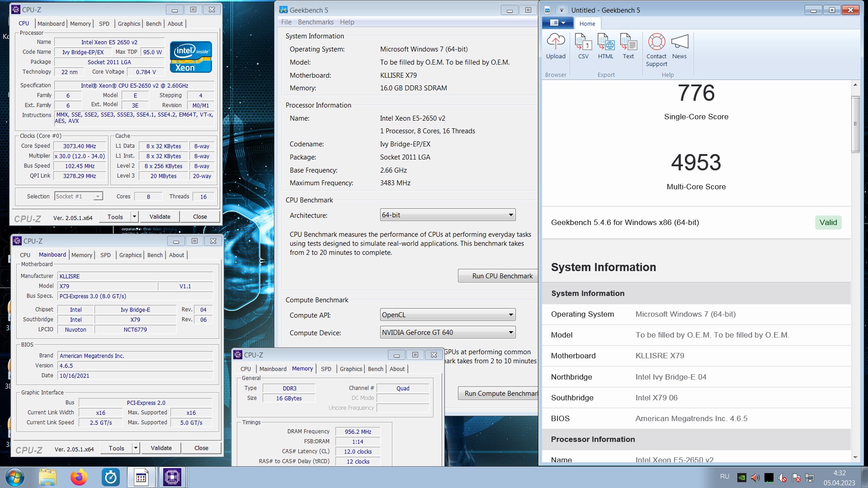Screen dimensions: 868x488
Task: Open Memory tab in Mainboard CPU-Z window
Action: coord(82,255)
